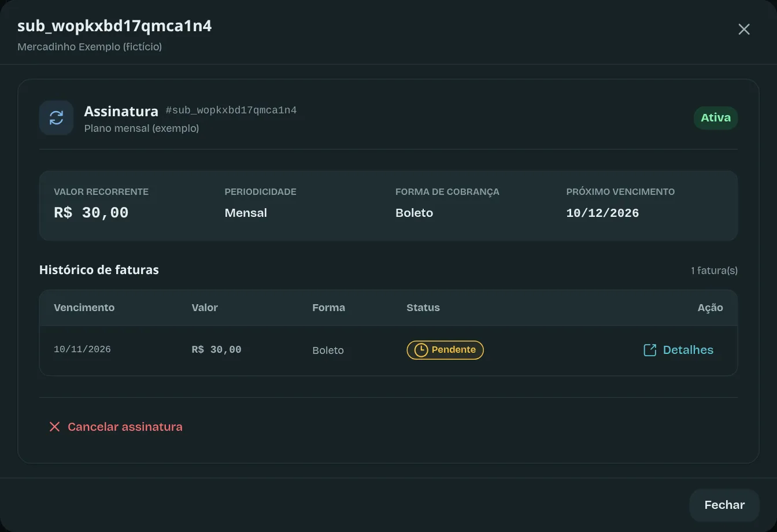Click the invoice due date 10/11/2026

82,350
